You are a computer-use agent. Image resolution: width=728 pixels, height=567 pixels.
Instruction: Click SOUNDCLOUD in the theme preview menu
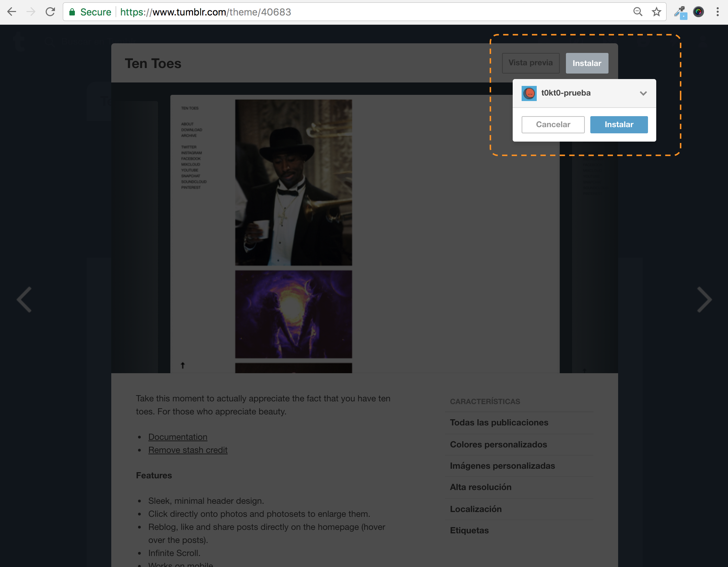194,182
